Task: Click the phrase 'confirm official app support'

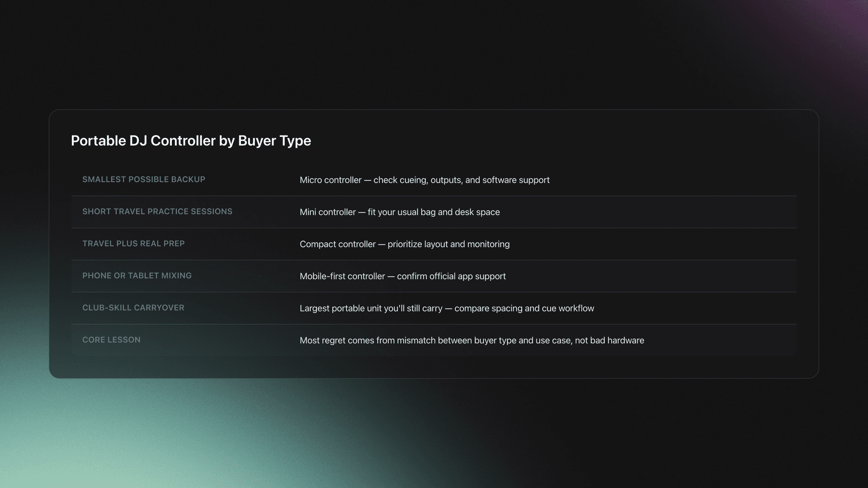Action: coord(452,276)
